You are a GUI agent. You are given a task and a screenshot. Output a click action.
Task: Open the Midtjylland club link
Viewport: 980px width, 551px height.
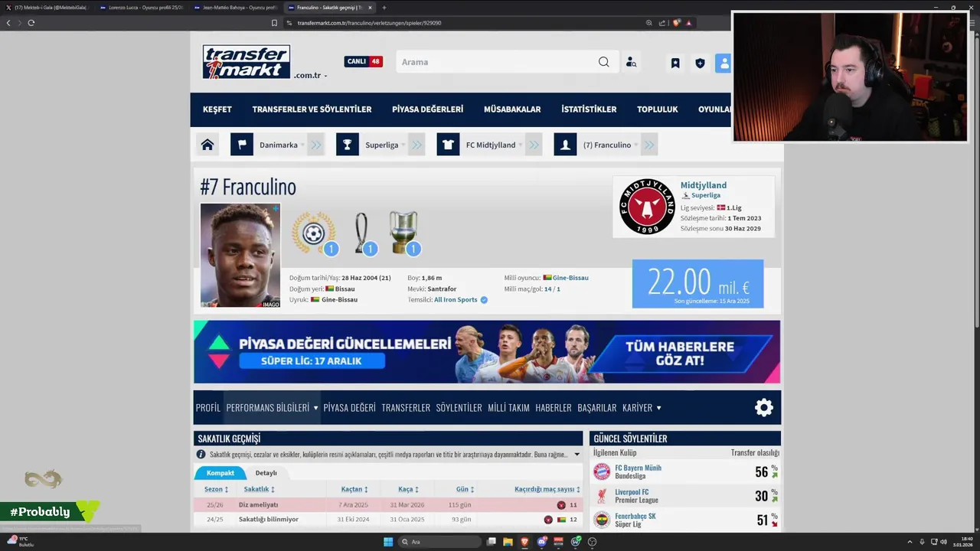pyautogui.click(x=704, y=185)
